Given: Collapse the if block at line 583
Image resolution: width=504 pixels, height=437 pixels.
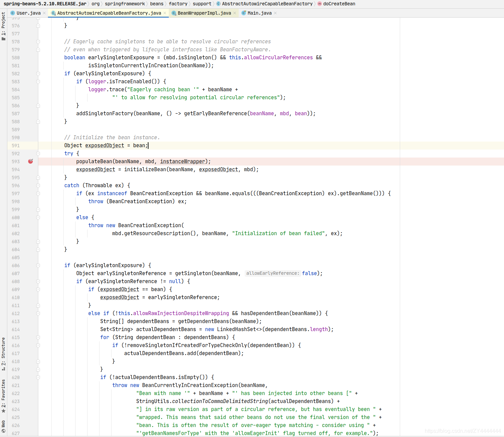Looking at the screenshot, I should click(x=38, y=82).
